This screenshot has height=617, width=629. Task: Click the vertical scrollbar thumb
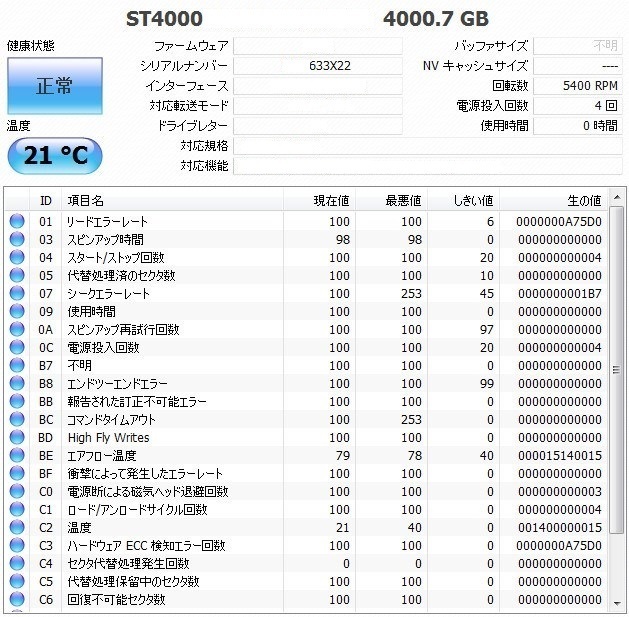[616, 369]
